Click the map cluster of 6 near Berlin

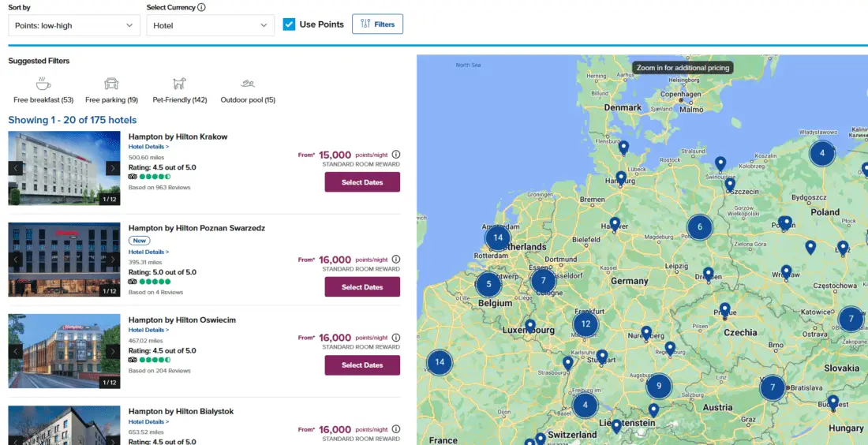pyautogui.click(x=699, y=227)
